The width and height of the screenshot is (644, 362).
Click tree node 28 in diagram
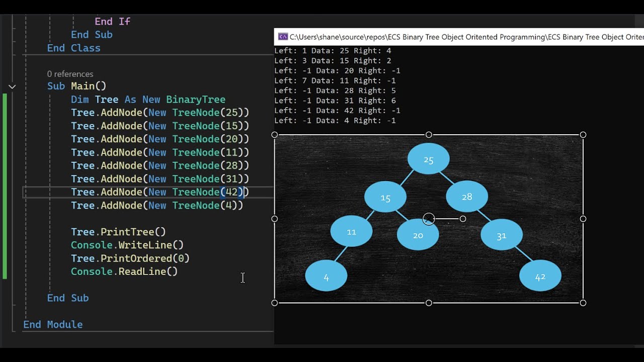(467, 196)
